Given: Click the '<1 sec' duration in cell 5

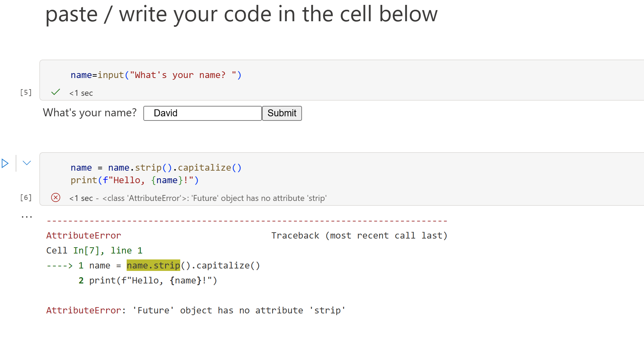Looking at the screenshot, I should [x=81, y=93].
